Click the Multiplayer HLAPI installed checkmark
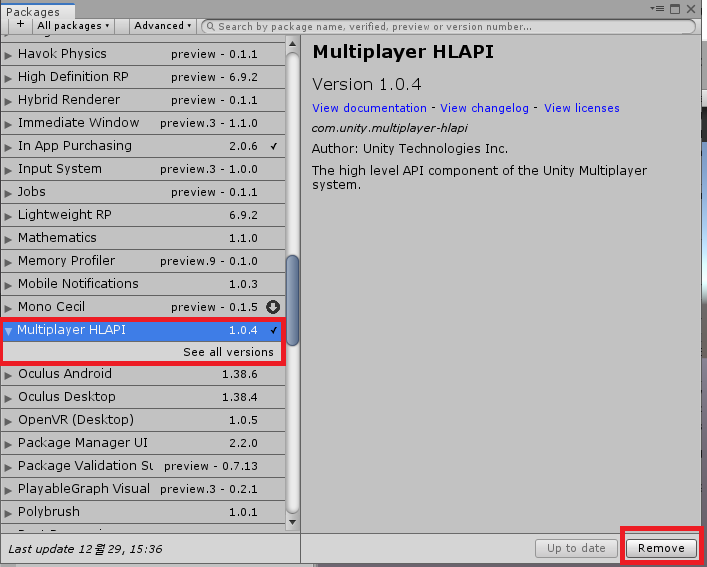 click(274, 330)
